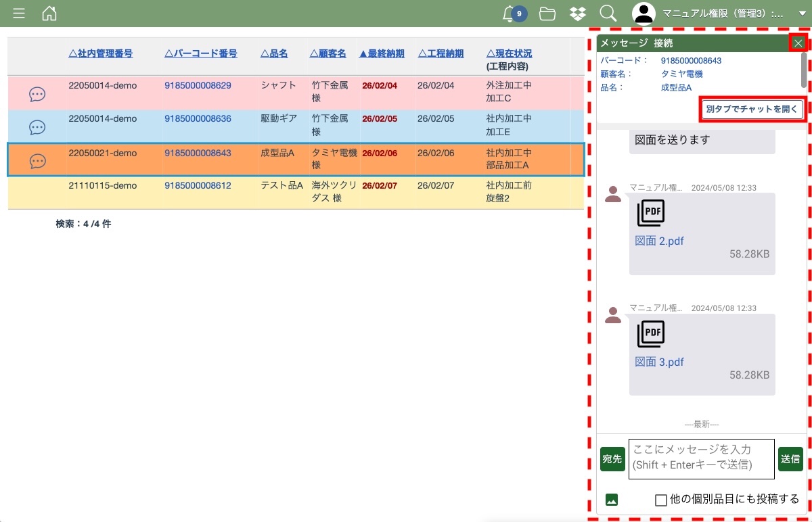Image resolution: width=812 pixels, height=522 pixels.
Task: Sort table by 現在状況 column
Action: click(510, 53)
